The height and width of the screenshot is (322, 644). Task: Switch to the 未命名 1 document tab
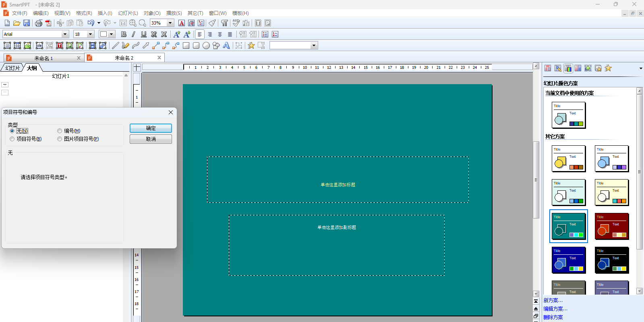[43, 58]
